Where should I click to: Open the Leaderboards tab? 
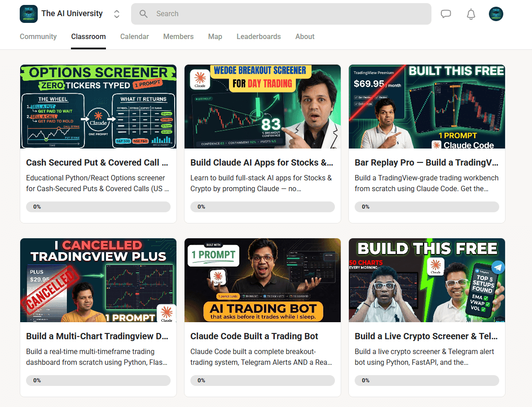(x=259, y=37)
